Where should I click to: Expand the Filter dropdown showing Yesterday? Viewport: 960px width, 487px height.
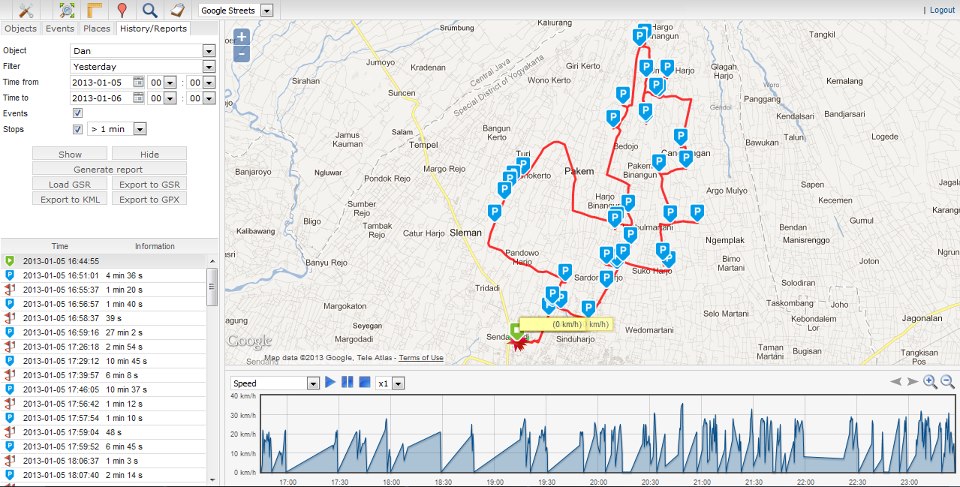point(209,67)
